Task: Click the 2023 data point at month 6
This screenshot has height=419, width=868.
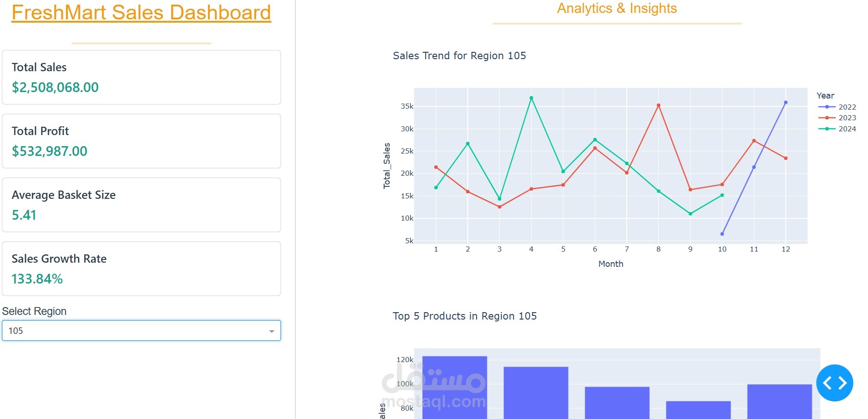Action: tap(595, 148)
